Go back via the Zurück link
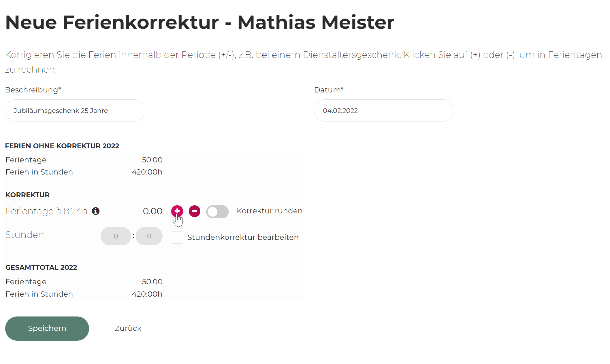The height and width of the screenshot is (364, 610). tap(128, 328)
